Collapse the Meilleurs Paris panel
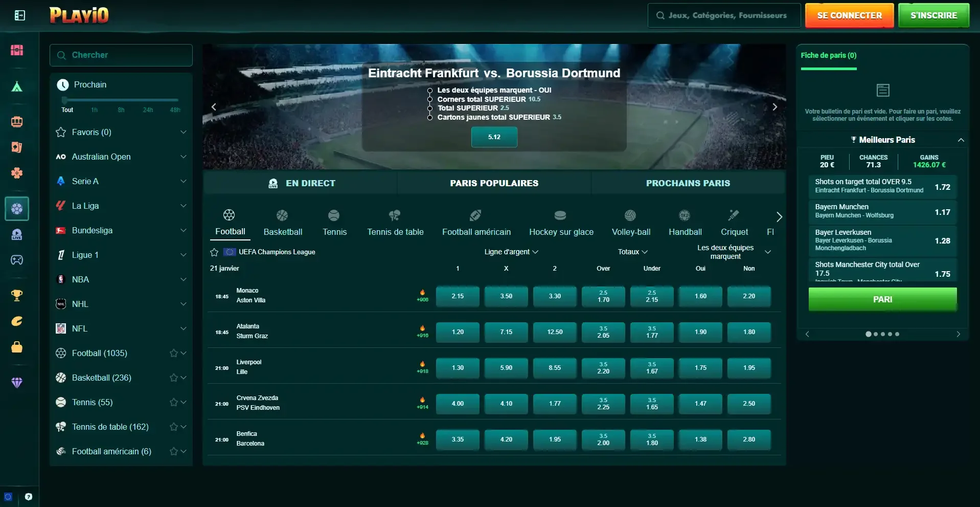The height and width of the screenshot is (507, 980). point(961,140)
